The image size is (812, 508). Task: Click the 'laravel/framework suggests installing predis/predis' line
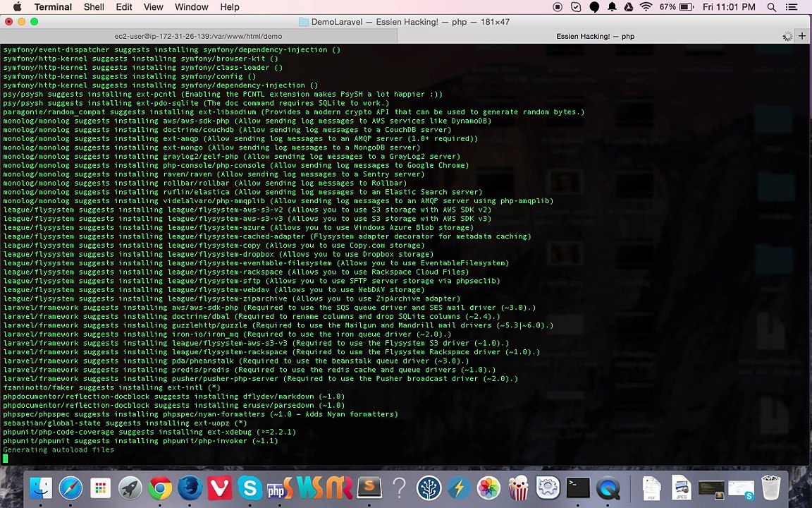[x=249, y=370]
